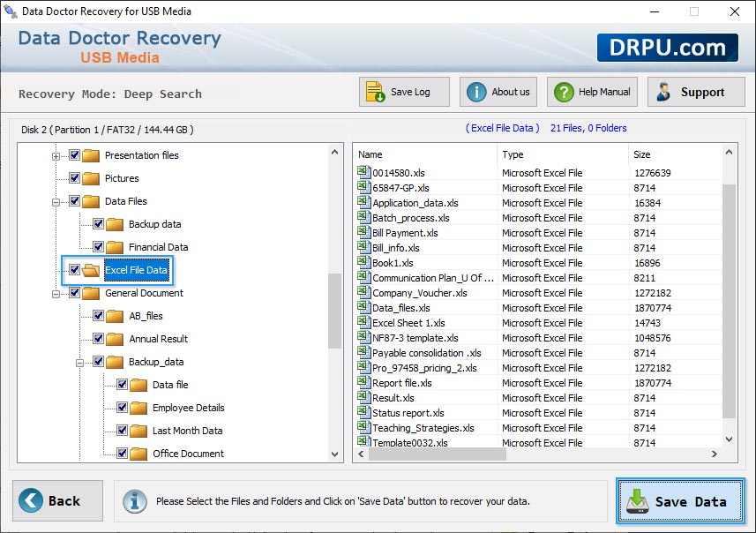Viewport: 756px width, 533px height.
Task: Click the Excel icon of Data_files.xls
Action: point(363,307)
